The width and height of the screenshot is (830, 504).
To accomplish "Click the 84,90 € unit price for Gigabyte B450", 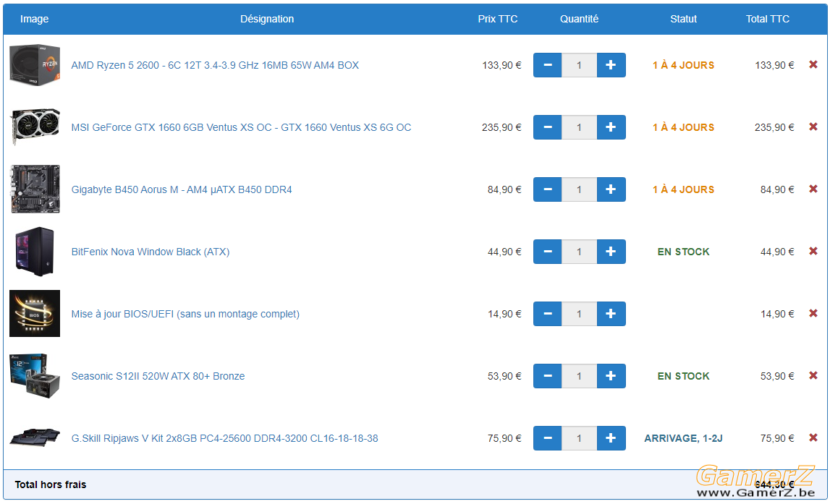I will (504, 189).
